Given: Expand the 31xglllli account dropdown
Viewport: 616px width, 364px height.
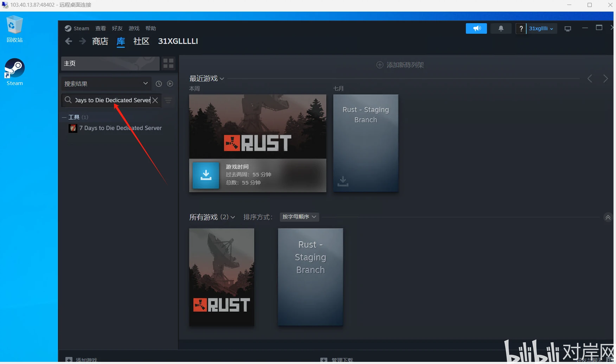Looking at the screenshot, I should click(x=542, y=28).
